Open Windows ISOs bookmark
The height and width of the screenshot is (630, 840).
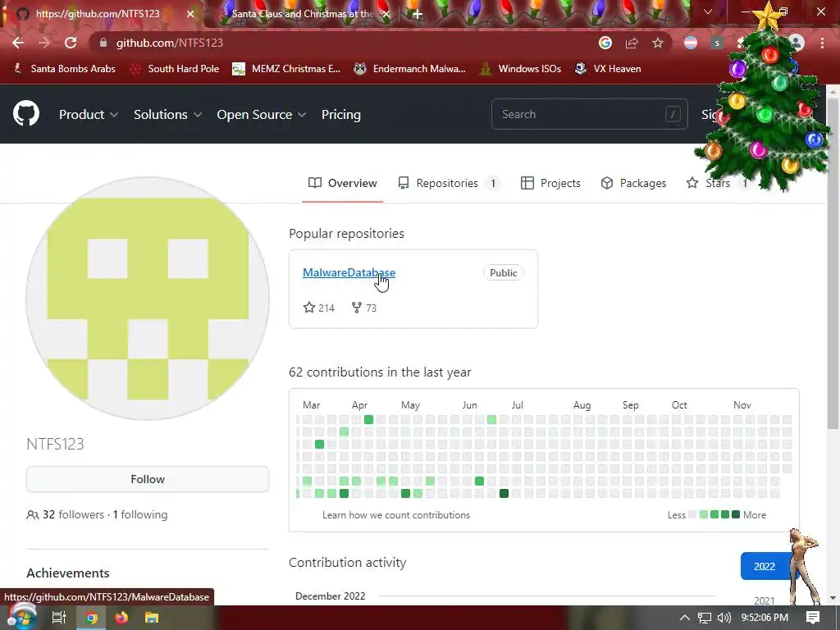click(x=521, y=69)
